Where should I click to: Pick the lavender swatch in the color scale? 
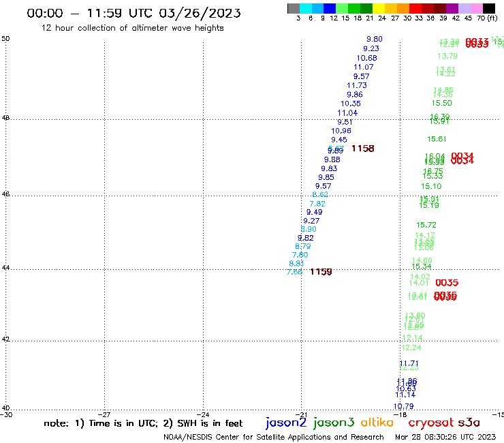click(464, 8)
